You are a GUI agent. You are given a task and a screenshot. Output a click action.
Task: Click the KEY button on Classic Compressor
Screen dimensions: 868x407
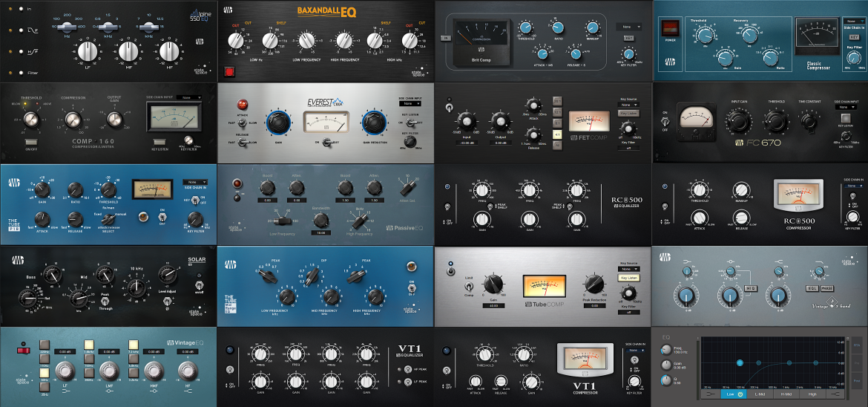pos(854,37)
